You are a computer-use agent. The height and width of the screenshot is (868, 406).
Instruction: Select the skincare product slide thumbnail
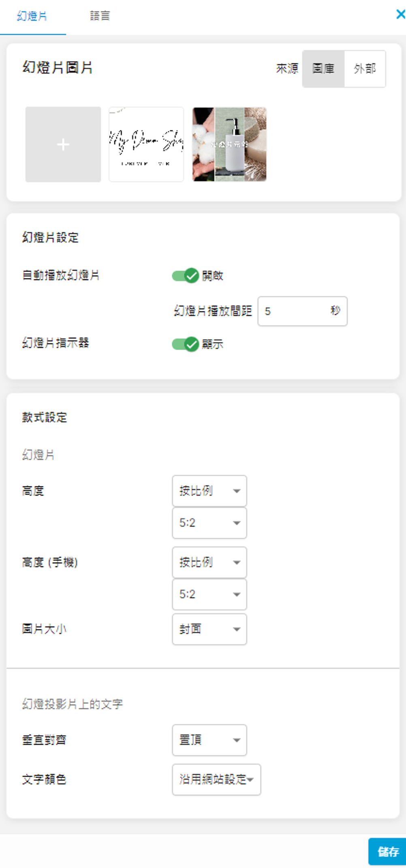coord(229,144)
